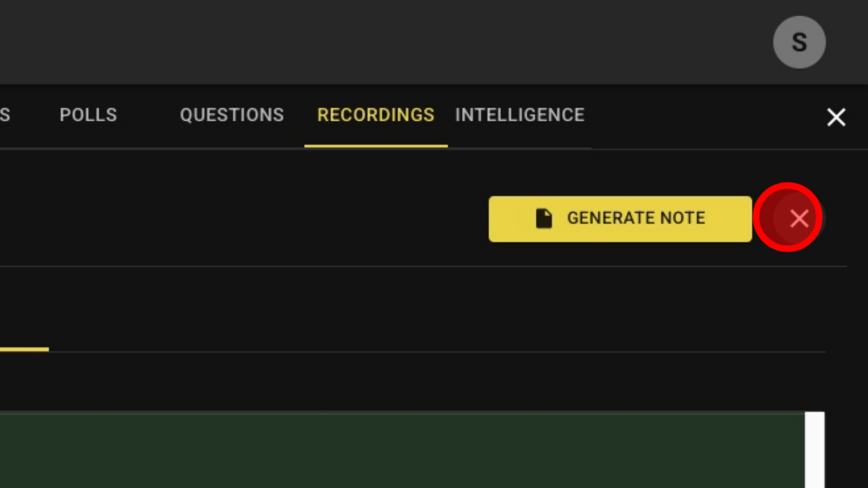Click the white vertical scrollbar at bottom right
This screenshot has width=868, height=488.
(814, 450)
